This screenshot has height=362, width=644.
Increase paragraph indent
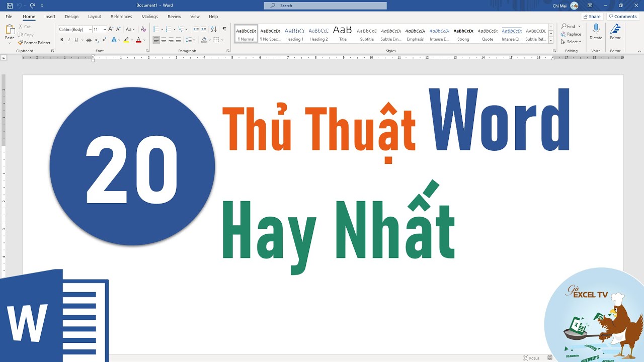pos(204,29)
